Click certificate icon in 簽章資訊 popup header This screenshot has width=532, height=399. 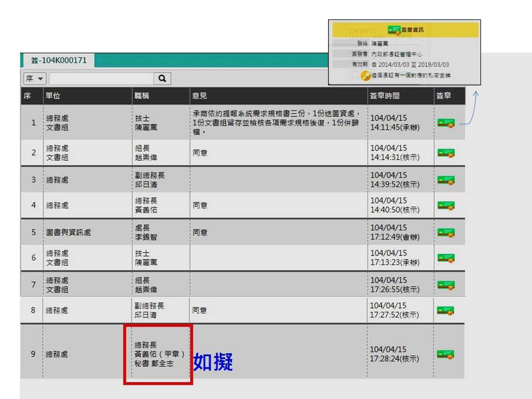click(394, 30)
